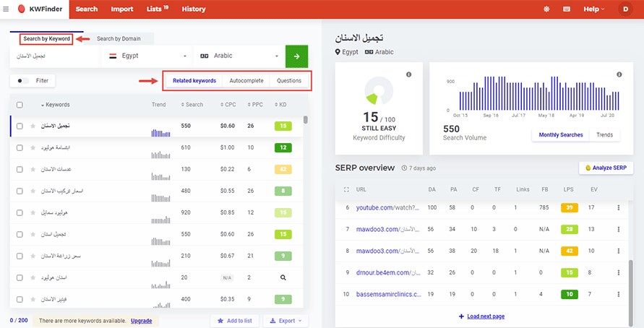The height and width of the screenshot is (328, 644).
Task: Click the keyword list scrollbar
Action: point(306,120)
